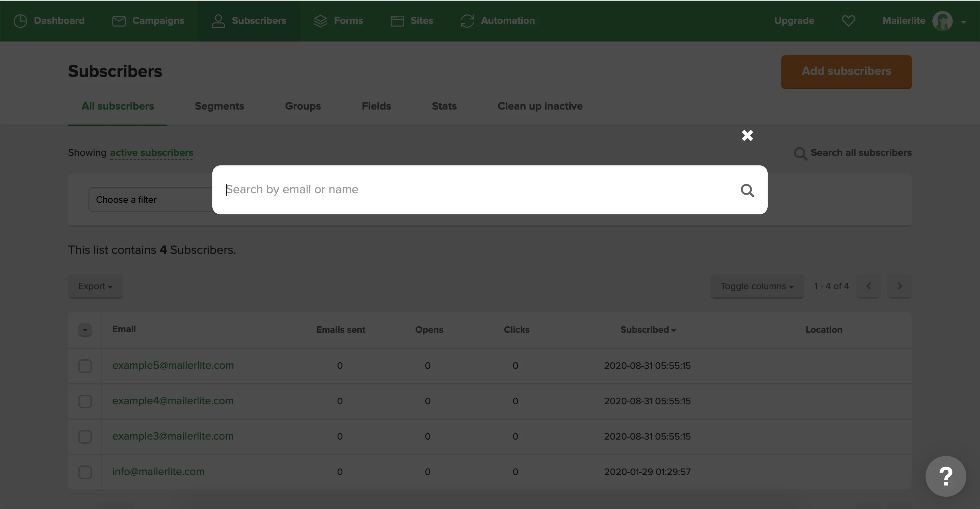Click the Campaigns envelope icon
Screen dimensions: 980x509
119,21
